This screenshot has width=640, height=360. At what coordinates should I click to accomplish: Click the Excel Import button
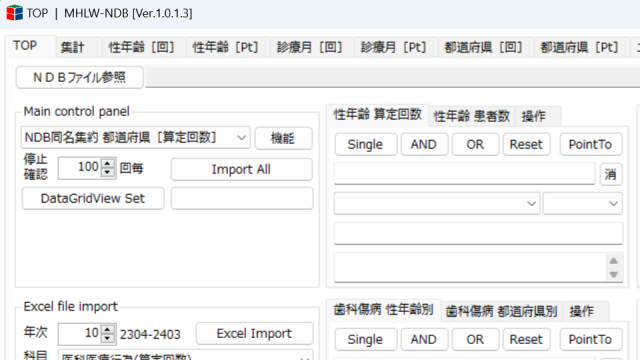254,333
